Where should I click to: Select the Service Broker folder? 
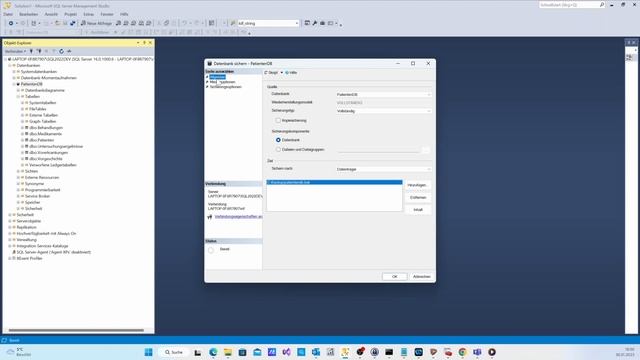[x=38, y=196]
